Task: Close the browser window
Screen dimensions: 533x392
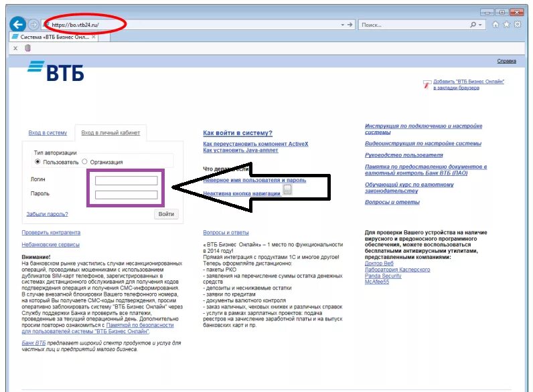Action: pyautogui.click(x=517, y=12)
